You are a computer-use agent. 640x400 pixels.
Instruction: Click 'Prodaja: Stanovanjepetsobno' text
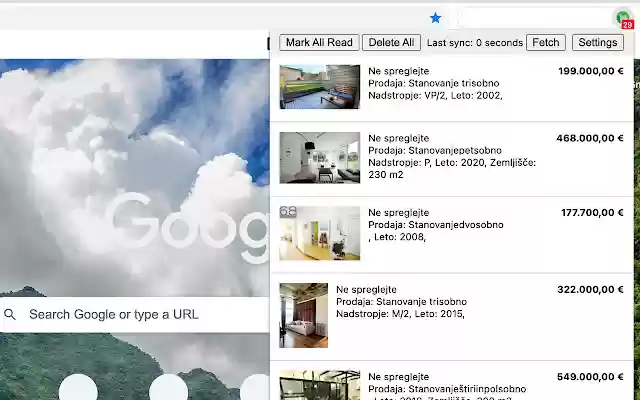[x=435, y=150]
